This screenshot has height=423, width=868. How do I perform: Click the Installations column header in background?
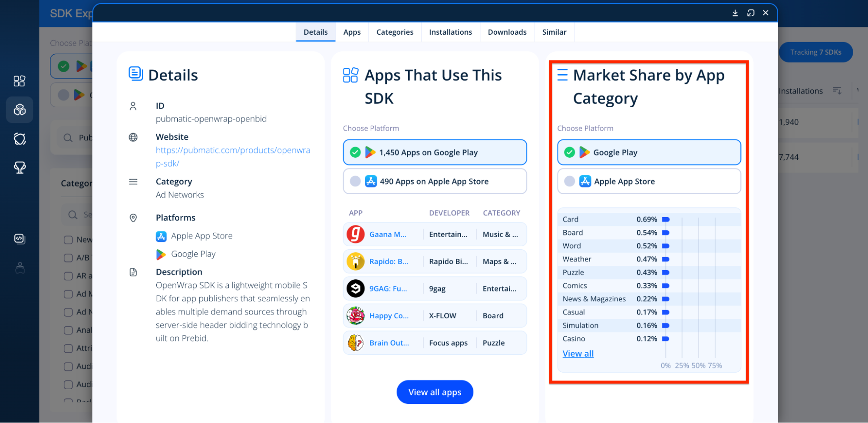point(801,91)
